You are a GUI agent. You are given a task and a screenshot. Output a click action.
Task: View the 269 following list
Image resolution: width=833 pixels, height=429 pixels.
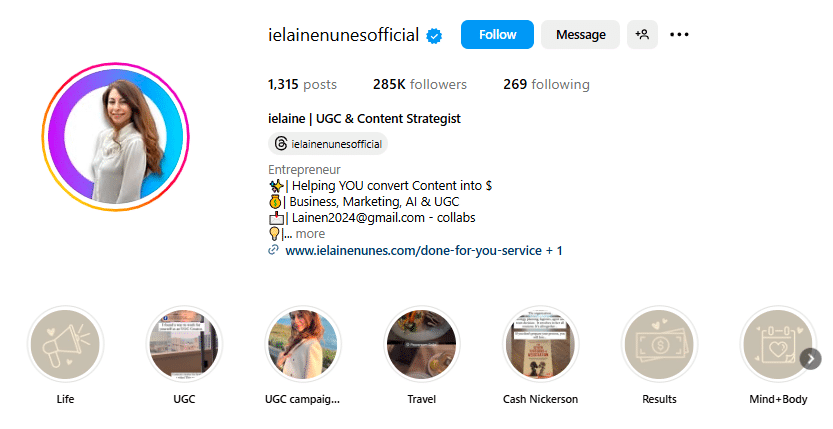[546, 85]
